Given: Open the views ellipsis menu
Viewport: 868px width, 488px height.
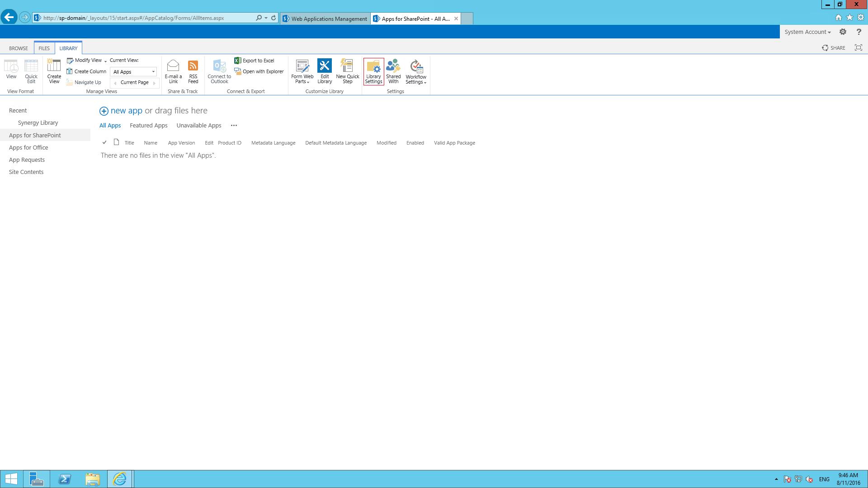Looking at the screenshot, I should pos(234,126).
